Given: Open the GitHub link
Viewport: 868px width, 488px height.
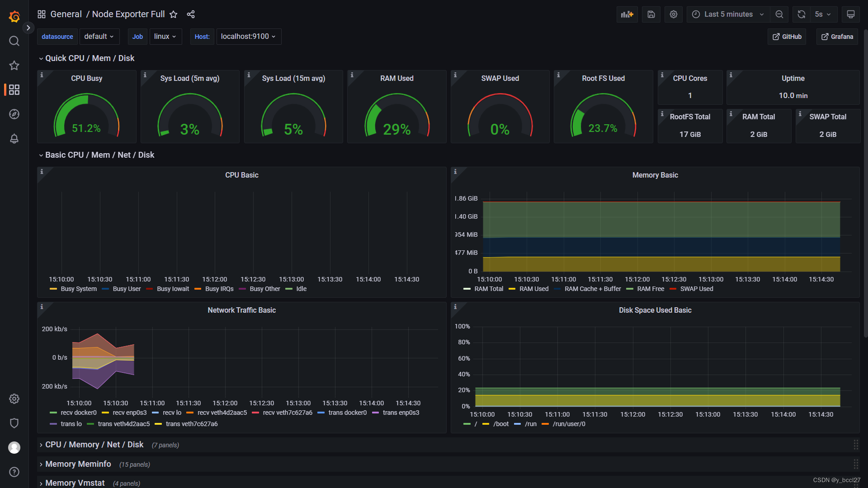Looking at the screenshot, I should (787, 37).
